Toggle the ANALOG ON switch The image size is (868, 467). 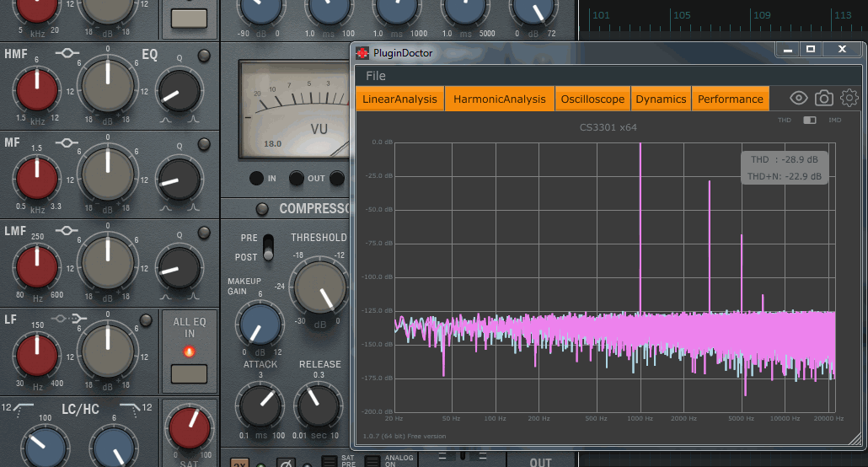point(372,461)
